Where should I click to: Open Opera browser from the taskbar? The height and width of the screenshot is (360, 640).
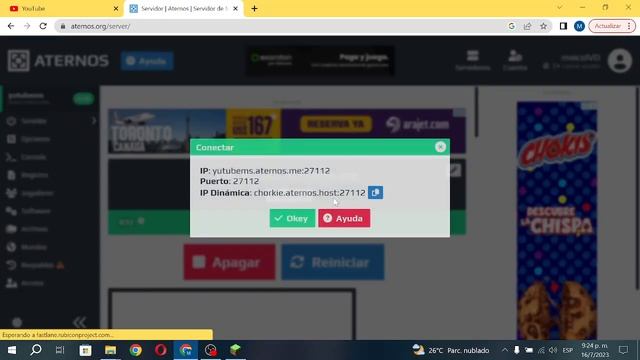click(x=161, y=350)
